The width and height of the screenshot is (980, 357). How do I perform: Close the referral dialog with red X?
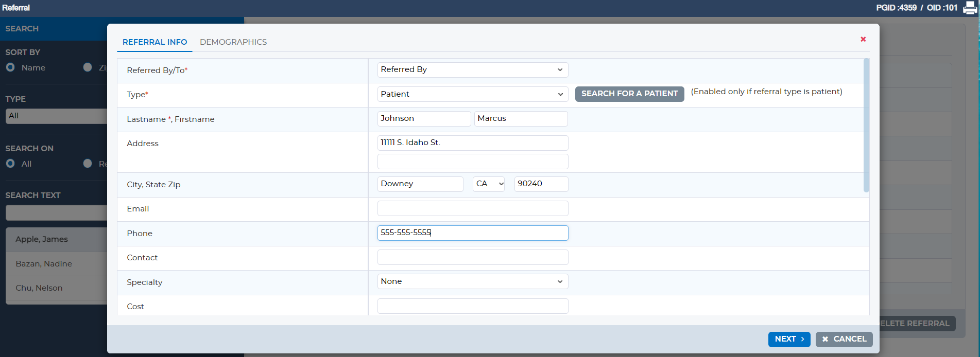[863, 40]
